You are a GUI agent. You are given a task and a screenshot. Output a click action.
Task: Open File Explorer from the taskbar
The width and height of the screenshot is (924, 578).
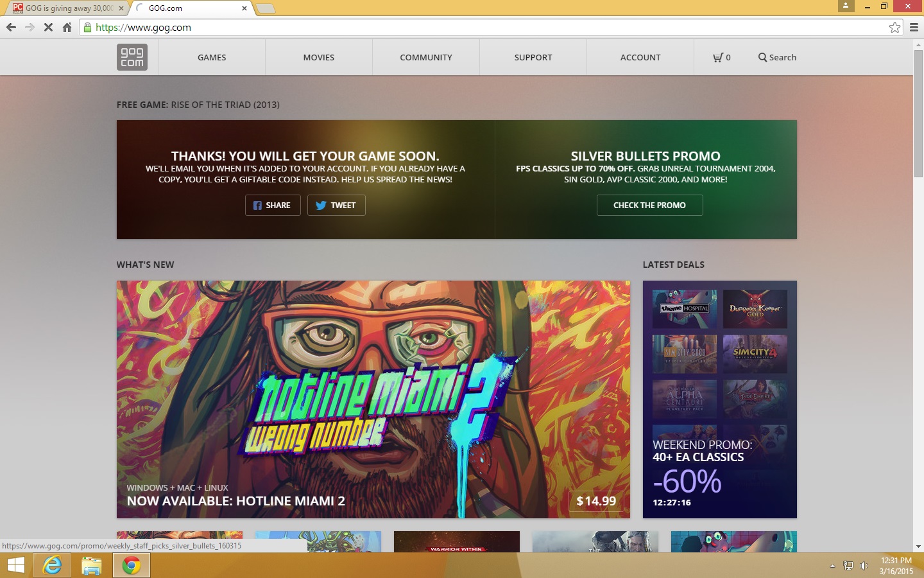click(92, 565)
